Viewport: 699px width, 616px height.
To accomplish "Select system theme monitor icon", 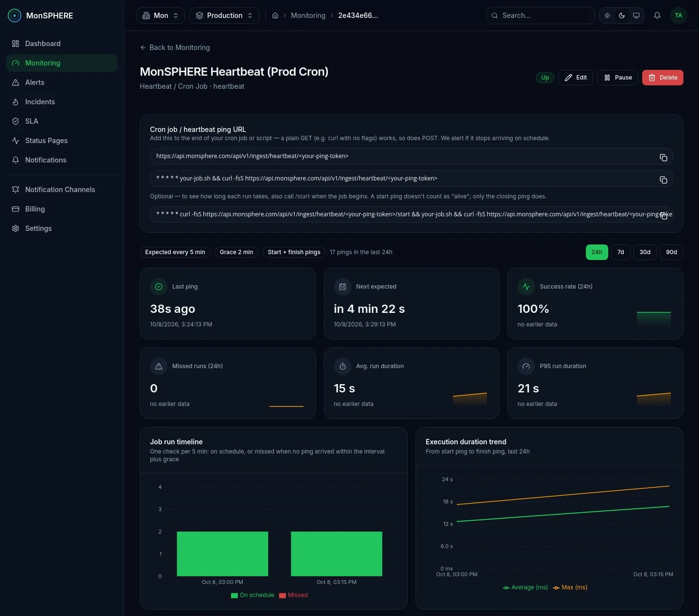I will (x=636, y=16).
